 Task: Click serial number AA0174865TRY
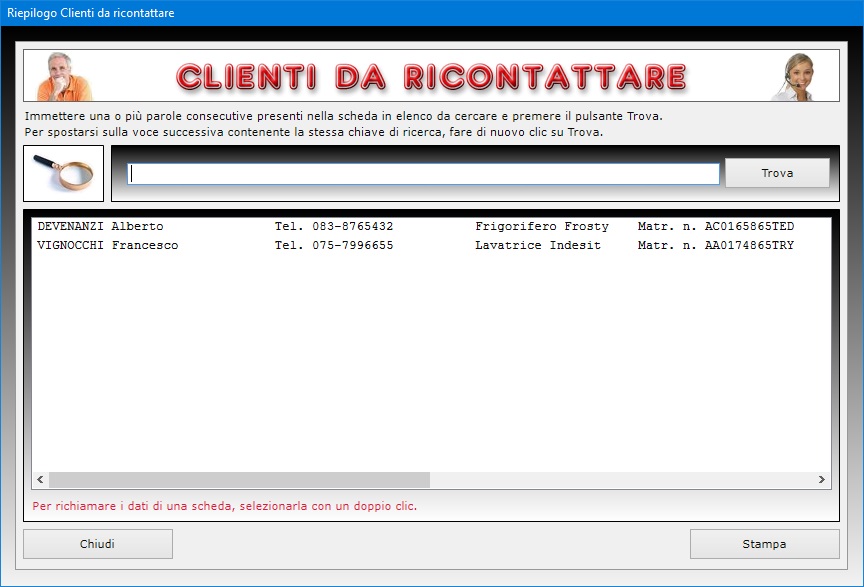749,245
